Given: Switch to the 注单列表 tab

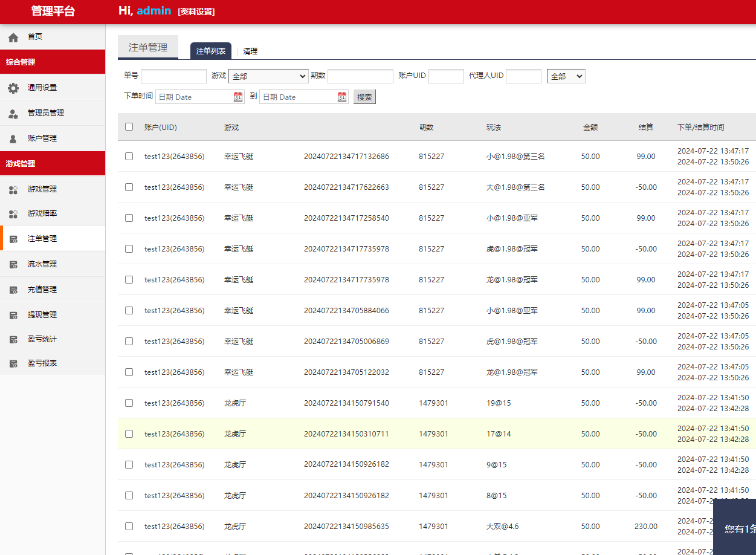Looking at the screenshot, I should point(211,51).
